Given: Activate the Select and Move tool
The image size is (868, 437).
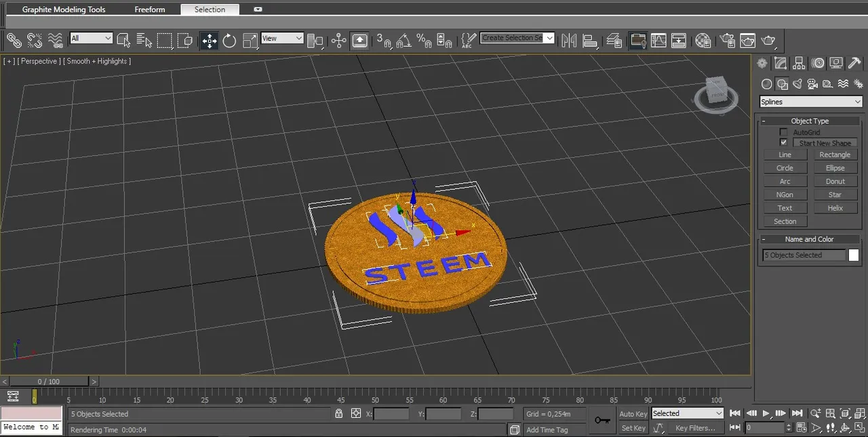Looking at the screenshot, I should (209, 41).
